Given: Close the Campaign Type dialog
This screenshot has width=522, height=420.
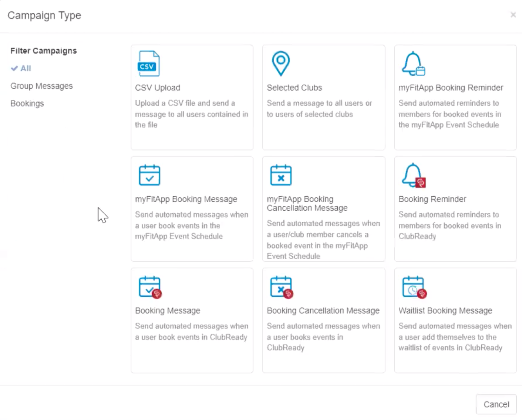Looking at the screenshot, I should (x=513, y=15).
